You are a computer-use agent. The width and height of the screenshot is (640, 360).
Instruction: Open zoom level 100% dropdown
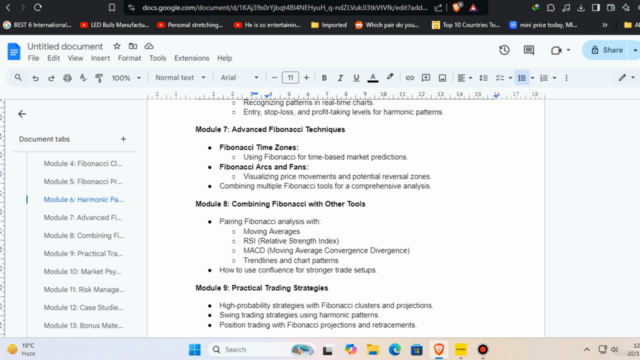tap(126, 78)
